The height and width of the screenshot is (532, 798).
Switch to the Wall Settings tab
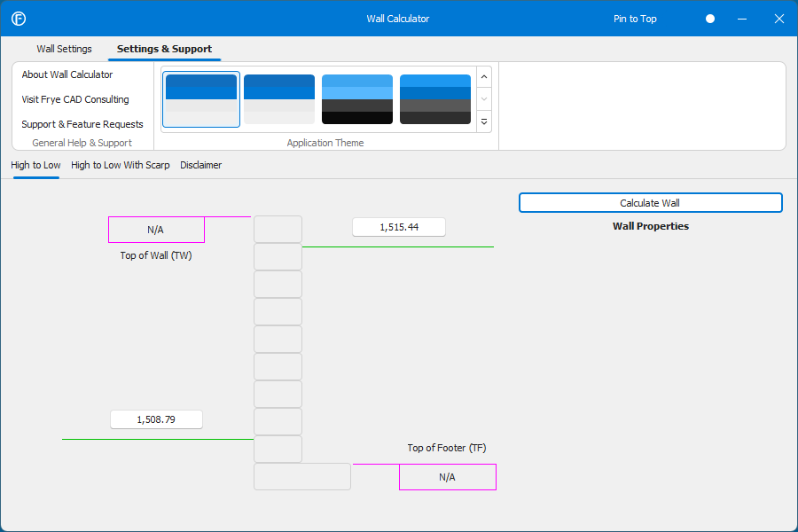pyautogui.click(x=64, y=49)
